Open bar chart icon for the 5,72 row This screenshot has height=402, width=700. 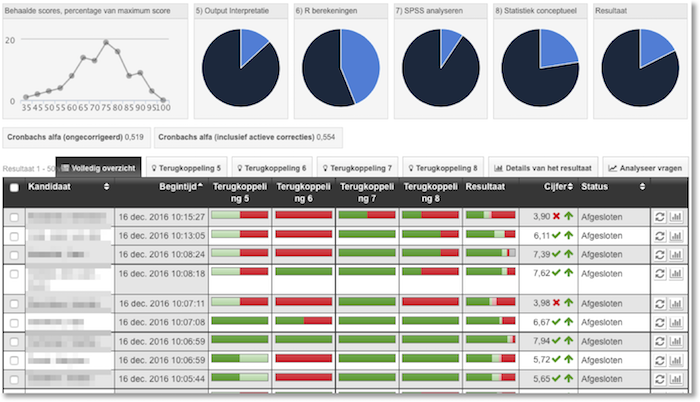click(x=675, y=360)
